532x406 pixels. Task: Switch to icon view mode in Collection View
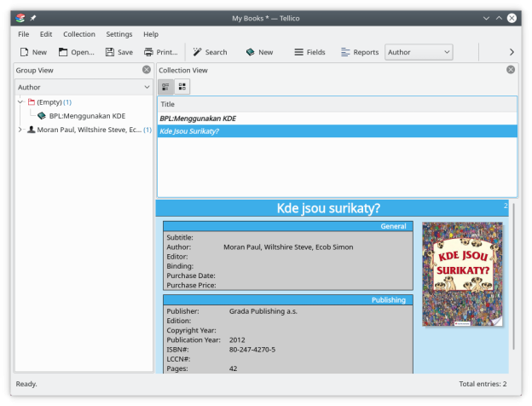click(182, 86)
